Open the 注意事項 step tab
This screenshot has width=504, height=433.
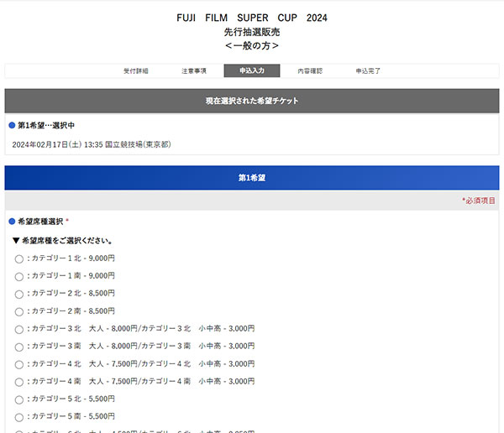pyautogui.click(x=194, y=71)
